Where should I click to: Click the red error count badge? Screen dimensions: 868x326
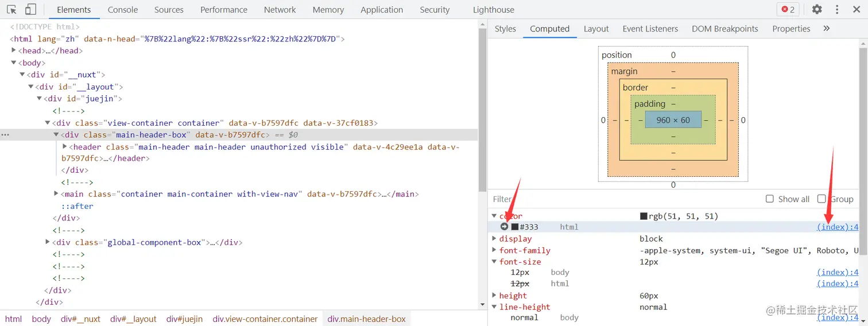(x=788, y=10)
